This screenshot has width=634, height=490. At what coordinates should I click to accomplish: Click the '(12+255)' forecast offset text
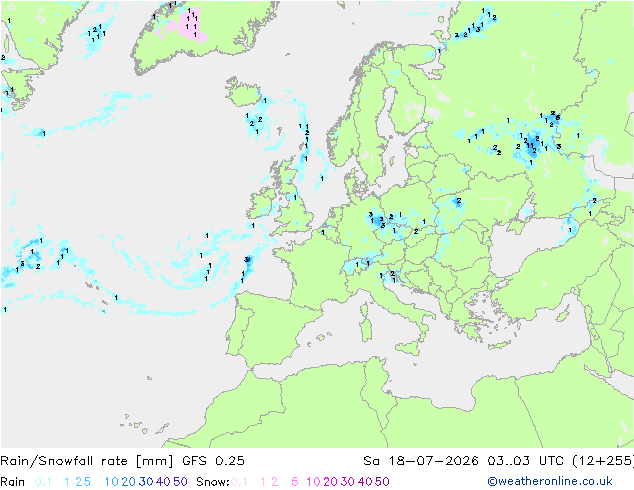tap(603, 461)
